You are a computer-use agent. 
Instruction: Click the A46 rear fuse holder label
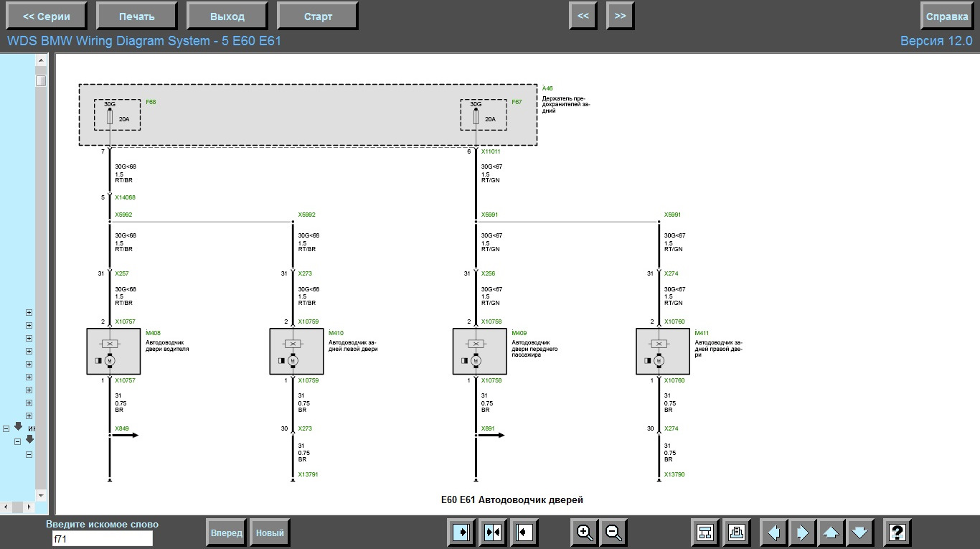point(547,88)
